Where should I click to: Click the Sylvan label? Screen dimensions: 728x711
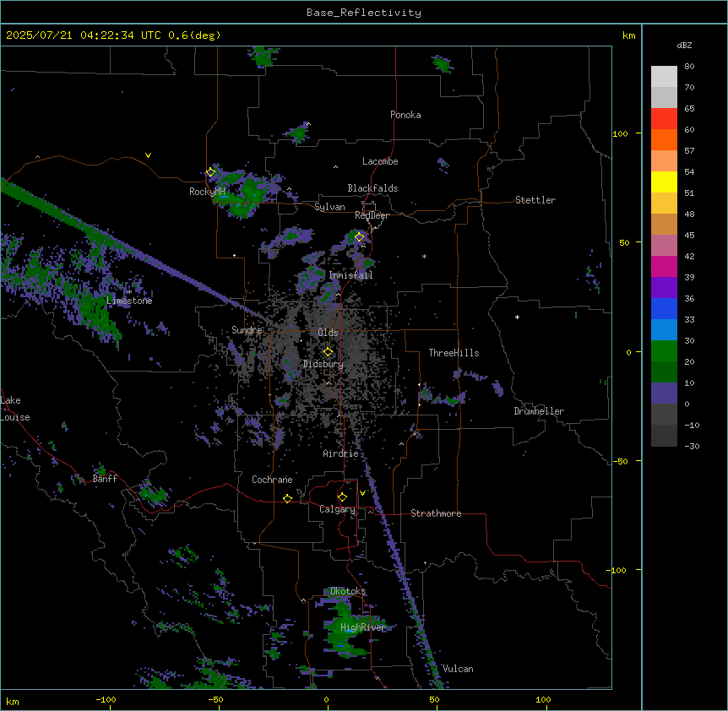coord(329,207)
